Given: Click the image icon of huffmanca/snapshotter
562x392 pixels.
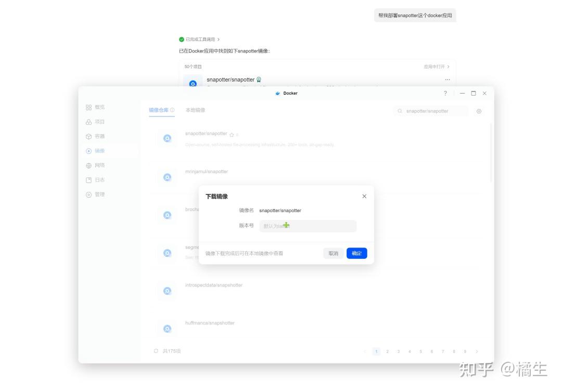Looking at the screenshot, I should click(167, 329).
